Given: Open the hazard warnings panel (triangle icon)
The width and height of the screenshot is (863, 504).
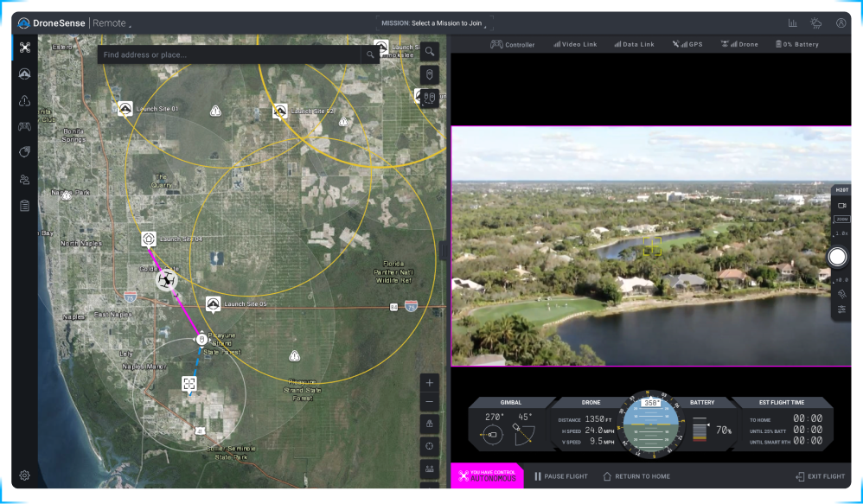Looking at the screenshot, I should [24, 100].
